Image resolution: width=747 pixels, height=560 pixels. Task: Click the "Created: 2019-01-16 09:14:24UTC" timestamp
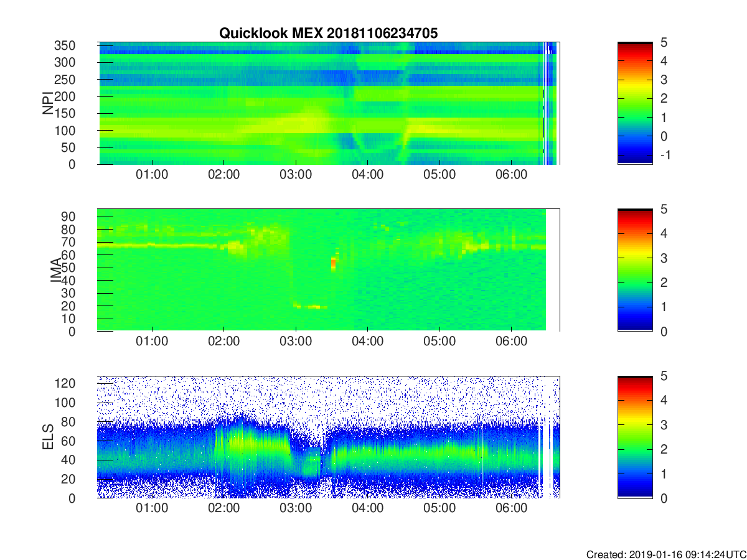coord(665,554)
